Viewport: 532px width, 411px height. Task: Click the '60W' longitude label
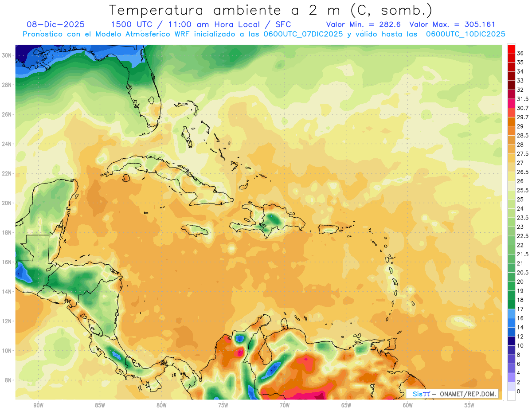[408, 405]
